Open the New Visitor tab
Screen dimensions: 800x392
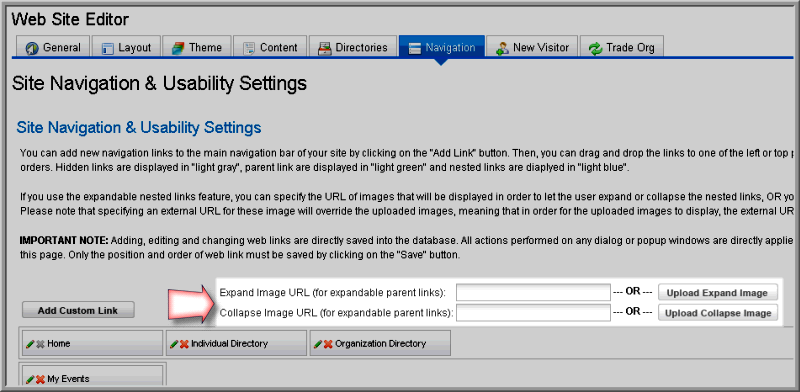tap(532, 47)
